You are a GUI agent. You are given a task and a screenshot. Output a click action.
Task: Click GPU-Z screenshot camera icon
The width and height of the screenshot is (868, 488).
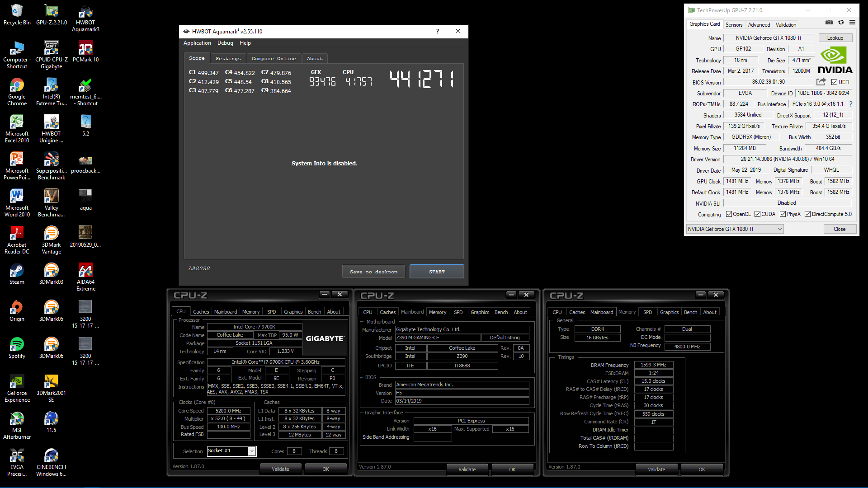[829, 22]
